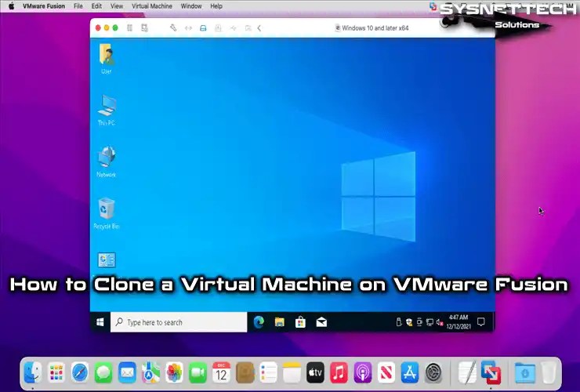
Task: Open the Window menu
Action: point(191,6)
